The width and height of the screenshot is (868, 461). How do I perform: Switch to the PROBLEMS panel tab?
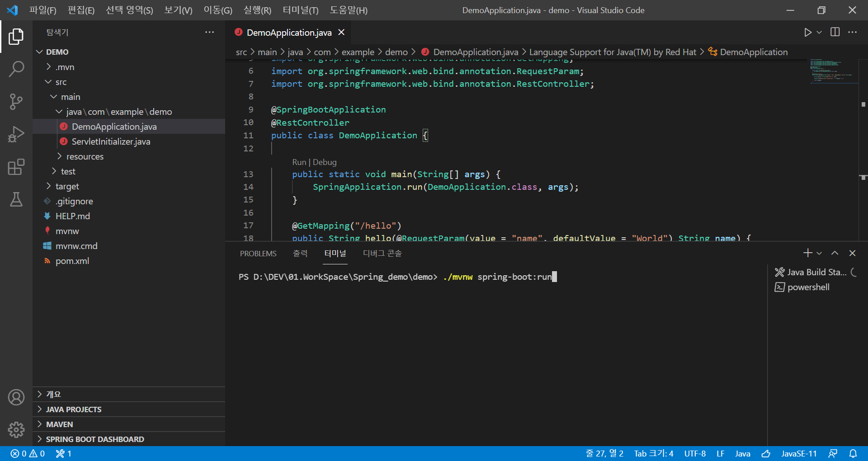(258, 254)
